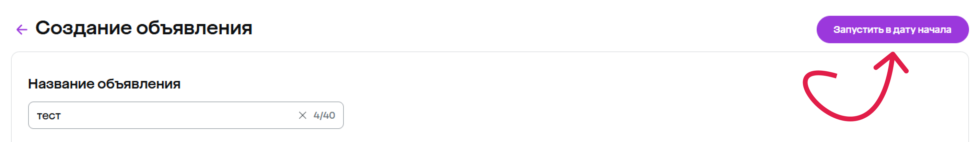Viewport: 980px width, 142px height.
Task: Select the Создание объявления page heading
Action: (x=144, y=28)
